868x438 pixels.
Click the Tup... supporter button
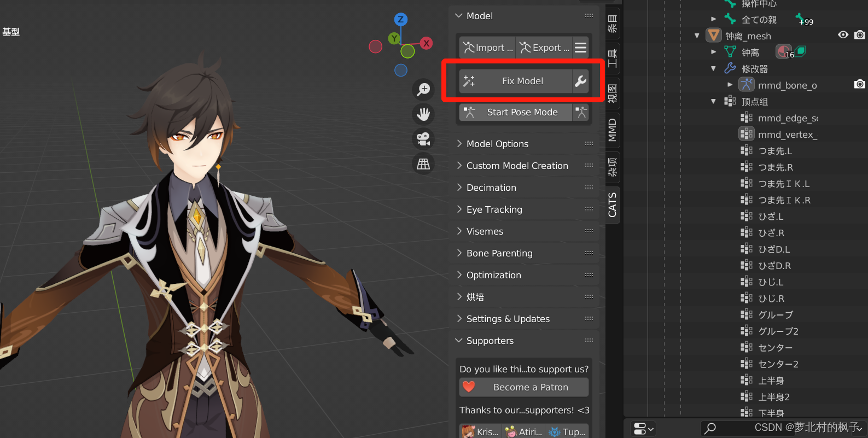click(567, 431)
